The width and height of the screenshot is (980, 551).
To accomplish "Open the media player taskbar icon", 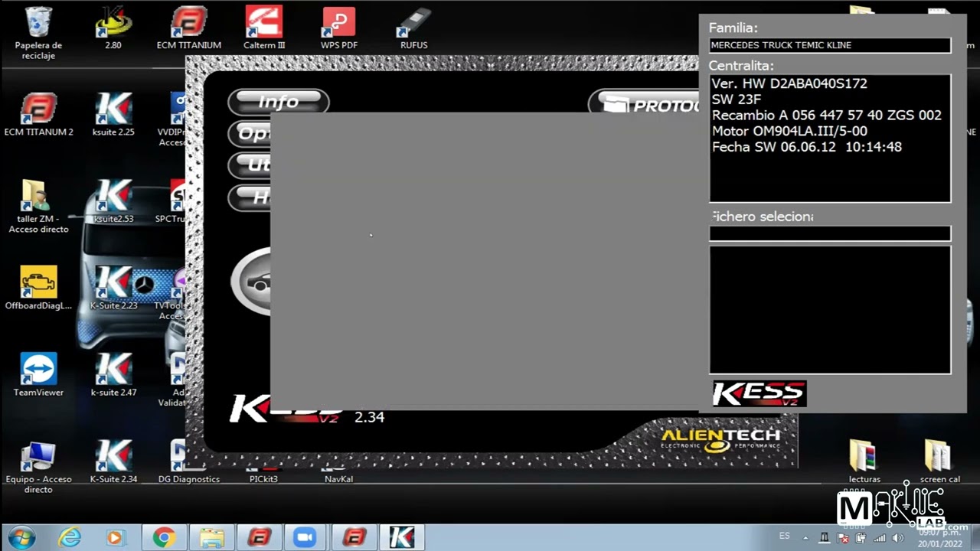I will pyautogui.click(x=115, y=537).
